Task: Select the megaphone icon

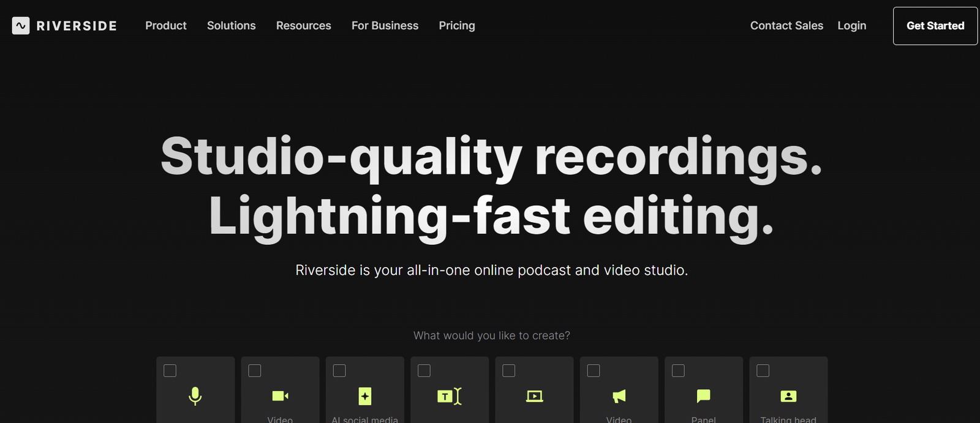Action: (x=619, y=396)
